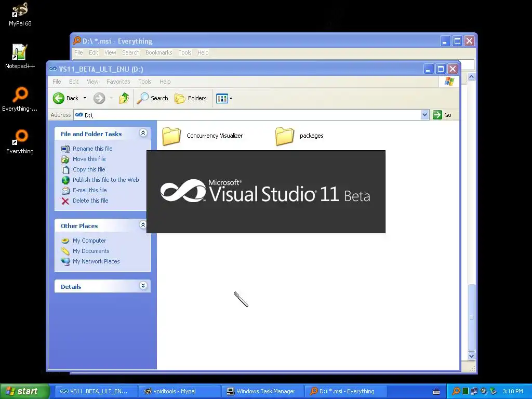Maximize the VS11_BETA_ULT_ENU window
This screenshot has width=532, height=399.
[441, 69]
